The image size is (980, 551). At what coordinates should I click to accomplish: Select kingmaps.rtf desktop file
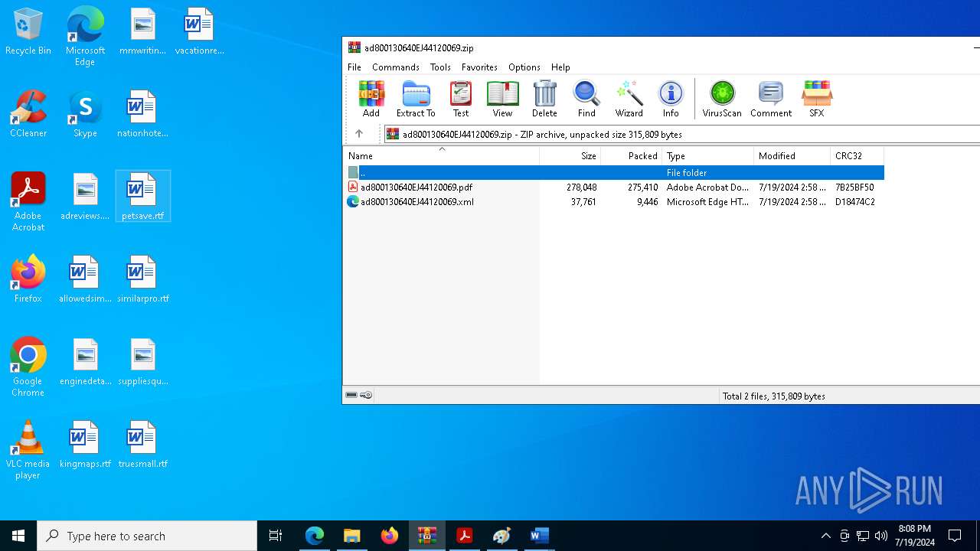[x=85, y=445]
